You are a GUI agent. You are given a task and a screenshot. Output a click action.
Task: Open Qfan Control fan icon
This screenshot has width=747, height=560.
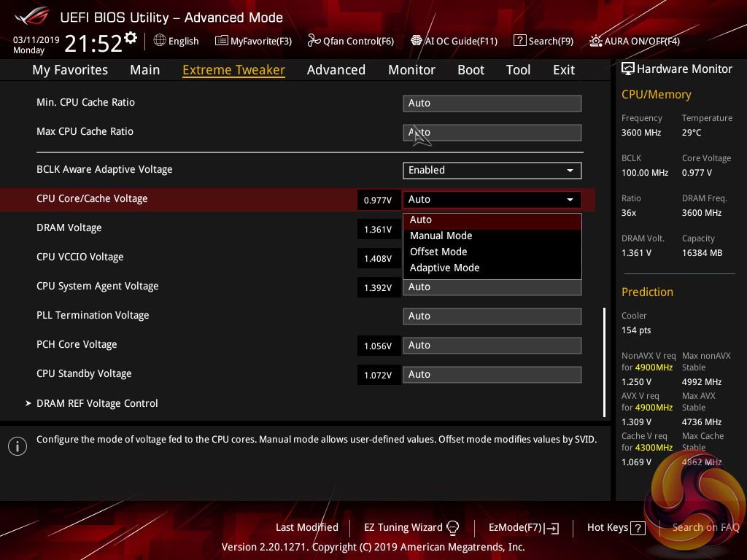pos(314,41)
